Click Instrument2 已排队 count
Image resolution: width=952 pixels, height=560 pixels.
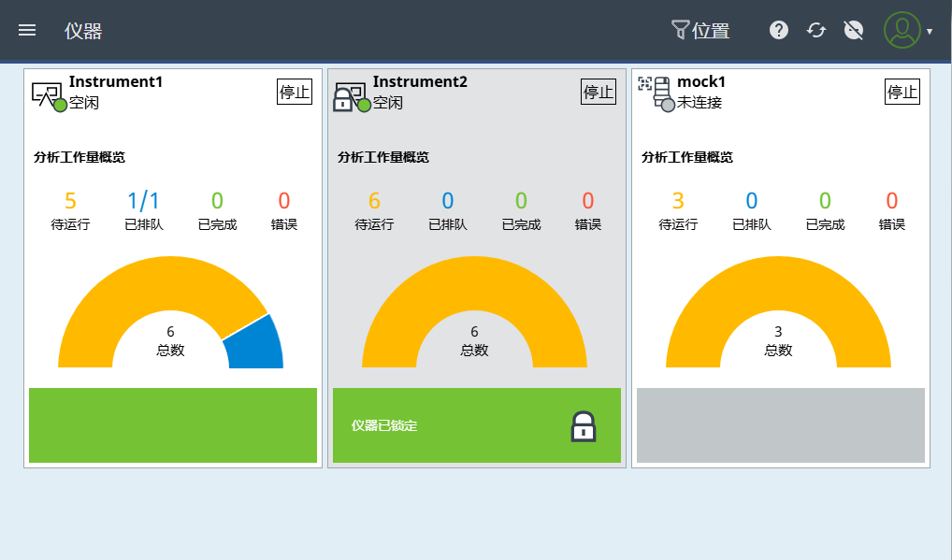coord(447,200)
